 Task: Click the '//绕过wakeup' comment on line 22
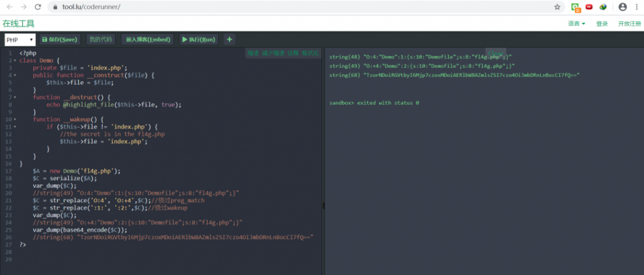(168, 207)
